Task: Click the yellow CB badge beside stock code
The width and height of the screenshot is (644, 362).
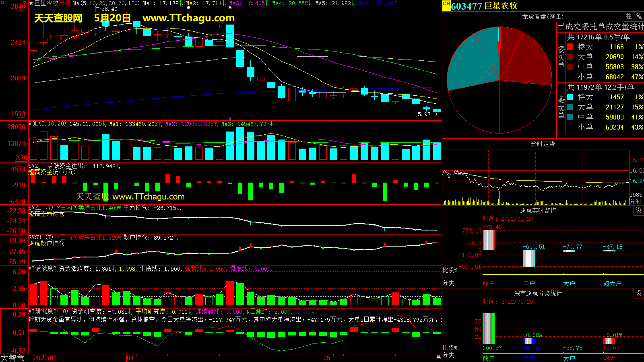Action: pyautogui.click(x=446, y=4)
